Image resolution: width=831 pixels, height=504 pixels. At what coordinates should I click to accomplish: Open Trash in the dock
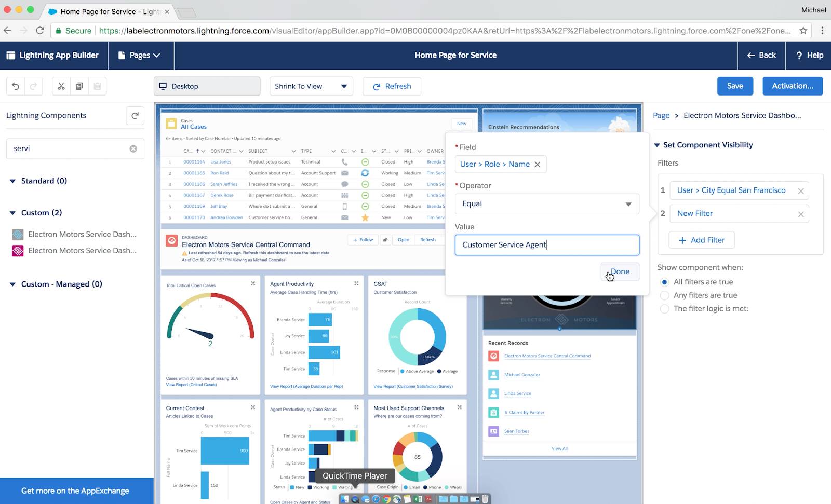click(486, 499)
